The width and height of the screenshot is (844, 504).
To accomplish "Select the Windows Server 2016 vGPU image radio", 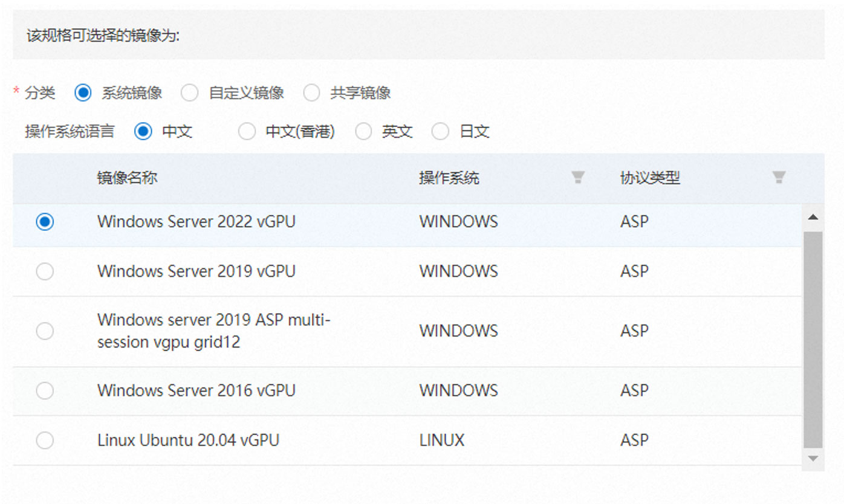I will pyautogui.click(x=45, y=391).
